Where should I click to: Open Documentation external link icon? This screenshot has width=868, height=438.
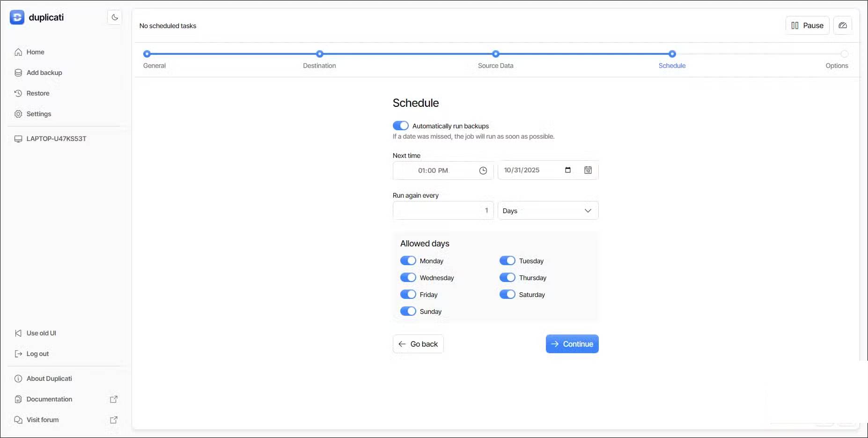tap(113, 399)
